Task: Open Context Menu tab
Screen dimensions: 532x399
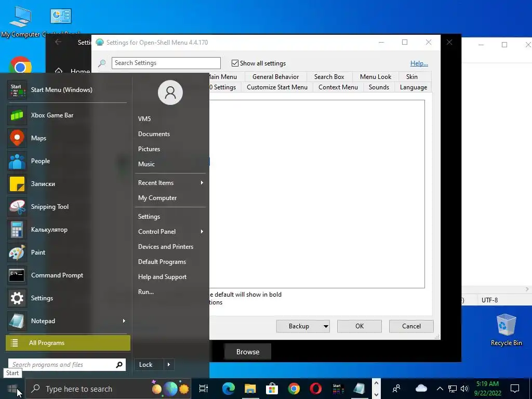Action: click(x=338, y=87)
